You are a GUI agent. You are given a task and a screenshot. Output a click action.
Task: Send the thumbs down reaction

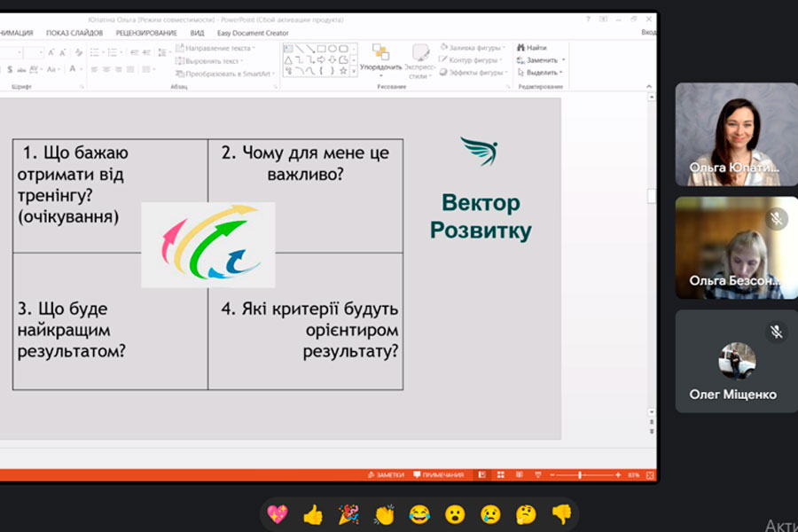[561, 514]
